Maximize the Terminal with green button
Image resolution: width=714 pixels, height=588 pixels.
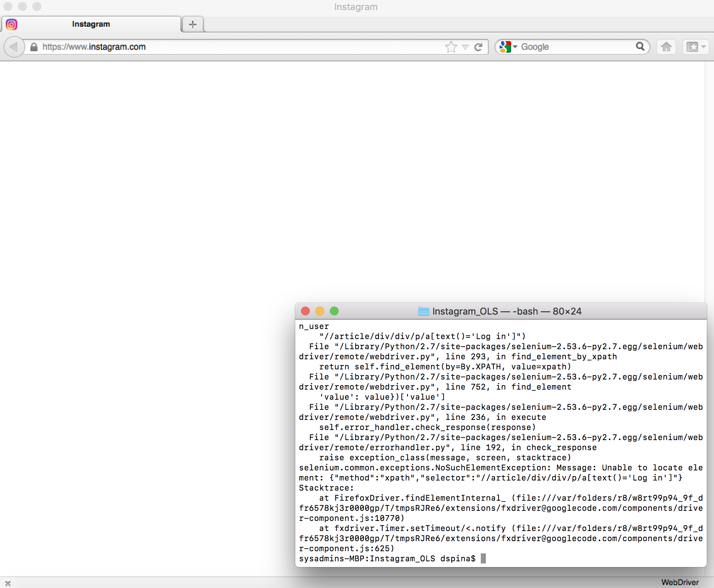coord(334,311)
